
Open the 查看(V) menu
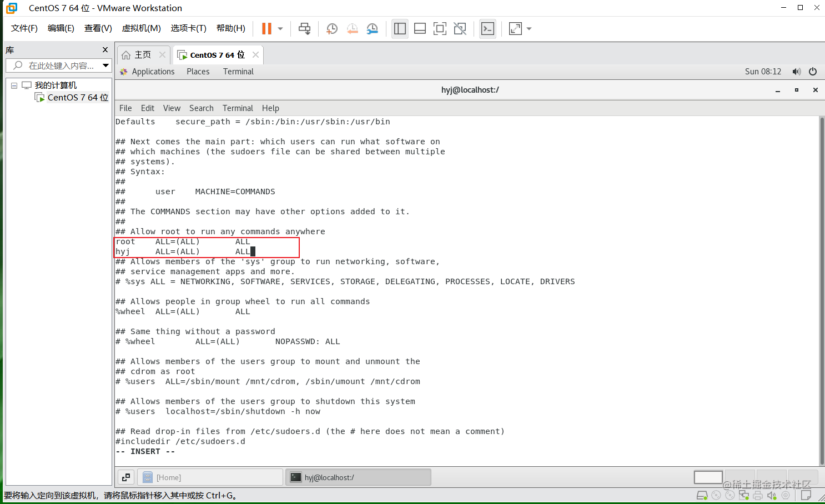click(x=98, y=28)
